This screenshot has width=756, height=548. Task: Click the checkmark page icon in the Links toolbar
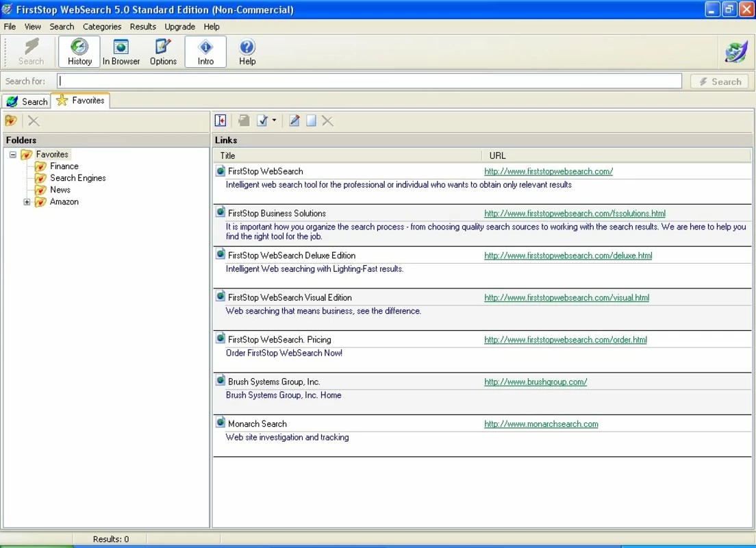(x=263, y=121)
